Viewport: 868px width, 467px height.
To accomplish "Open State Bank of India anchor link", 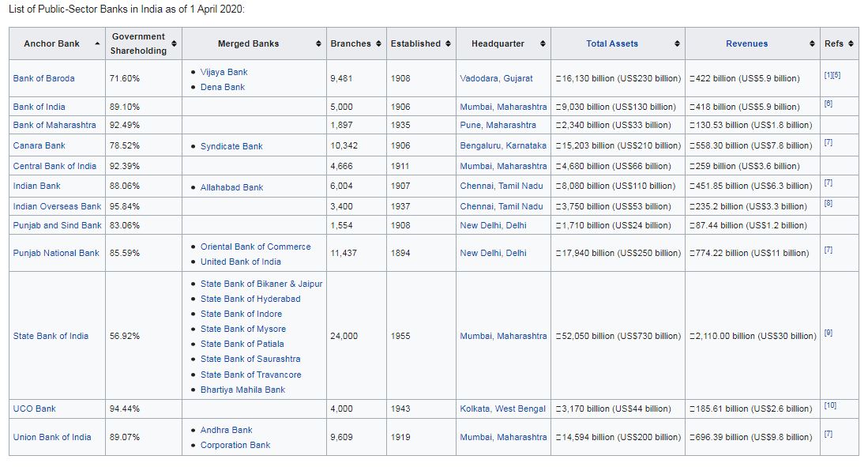I will [51, 336].
